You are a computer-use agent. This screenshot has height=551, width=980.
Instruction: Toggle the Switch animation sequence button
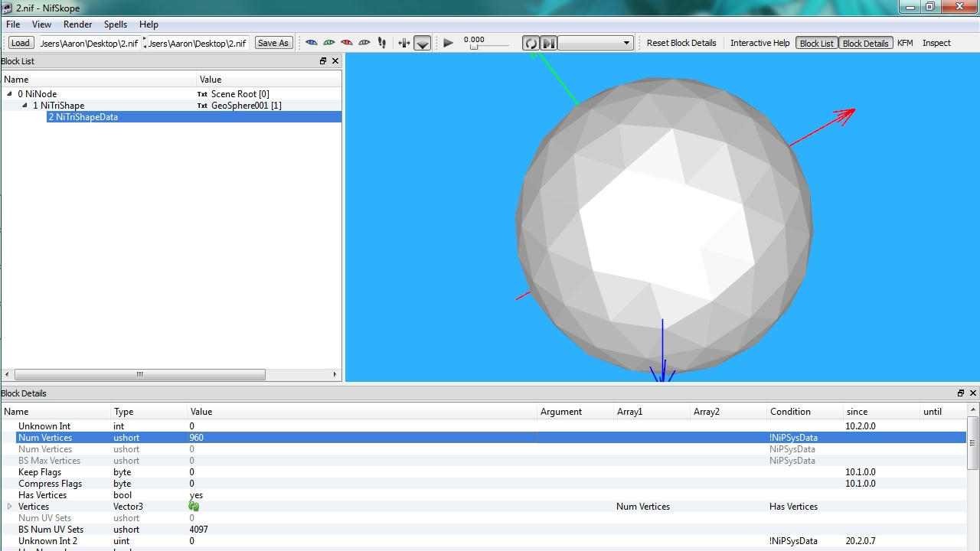549,43
